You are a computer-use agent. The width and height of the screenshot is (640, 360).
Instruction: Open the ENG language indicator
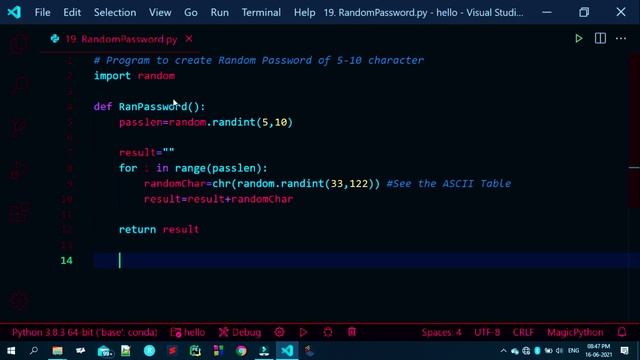pyautogui.click(x=573, y=351)
